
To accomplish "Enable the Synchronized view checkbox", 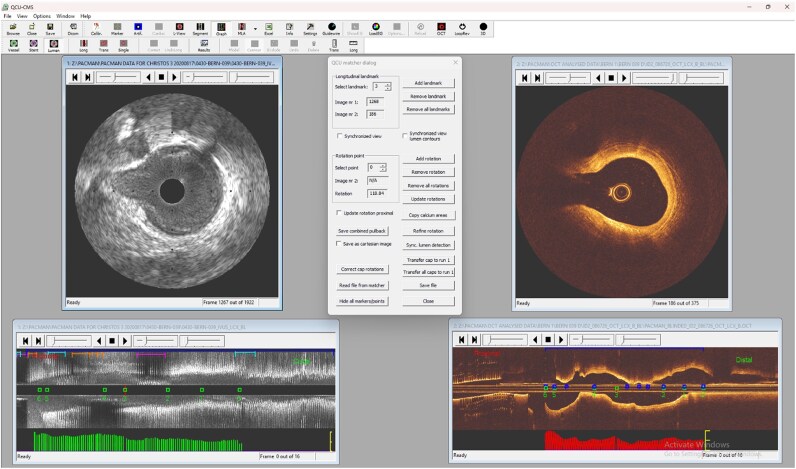I will [x=339, y=136].
